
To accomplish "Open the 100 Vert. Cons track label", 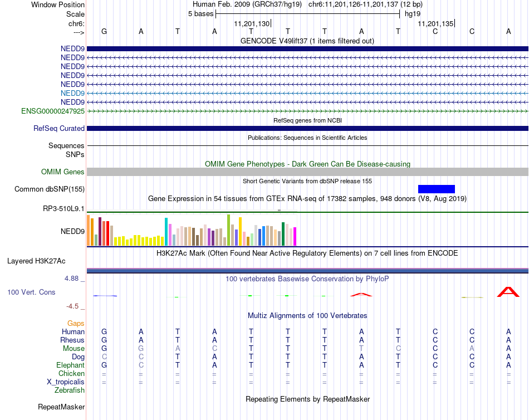I will 31,292.
